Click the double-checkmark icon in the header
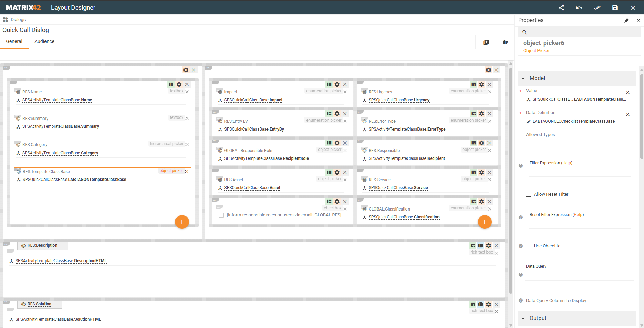 597,8
